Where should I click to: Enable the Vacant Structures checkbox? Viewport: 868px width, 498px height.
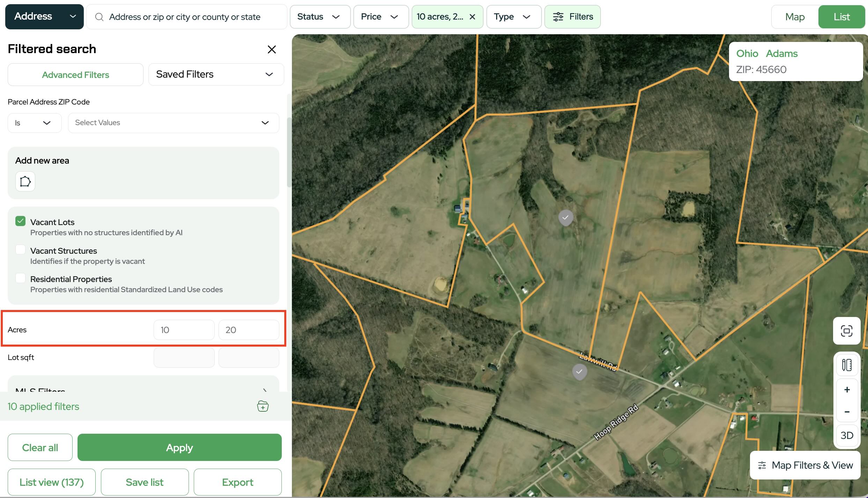coord(21,250)
